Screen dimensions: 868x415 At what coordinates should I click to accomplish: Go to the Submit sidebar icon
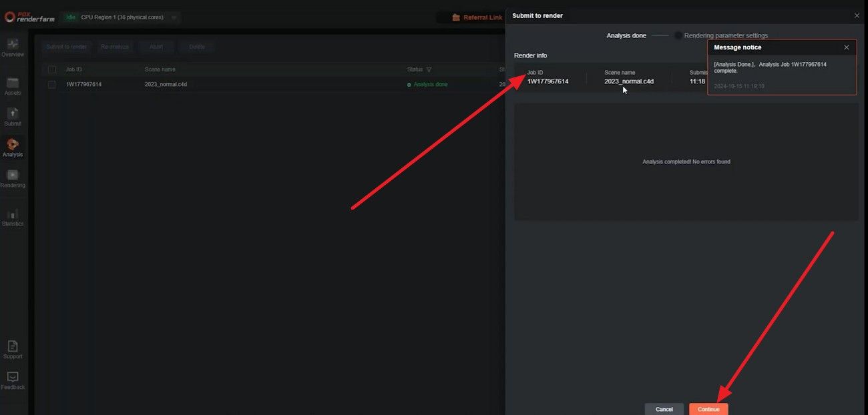point(13,117)
